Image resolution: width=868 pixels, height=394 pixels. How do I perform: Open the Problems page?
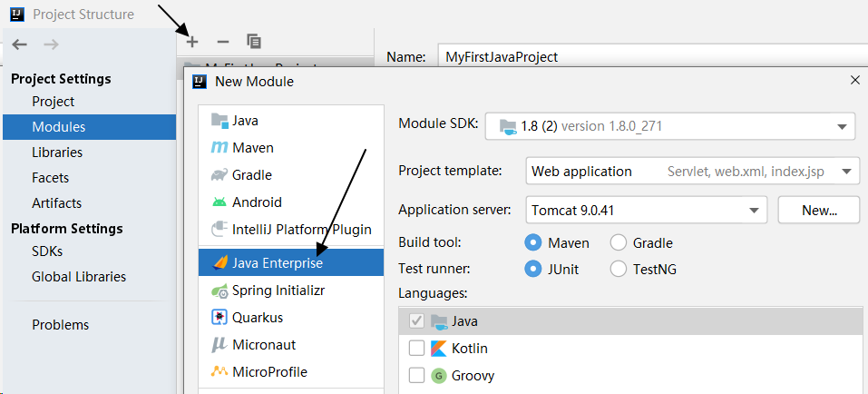coord(61,325)
